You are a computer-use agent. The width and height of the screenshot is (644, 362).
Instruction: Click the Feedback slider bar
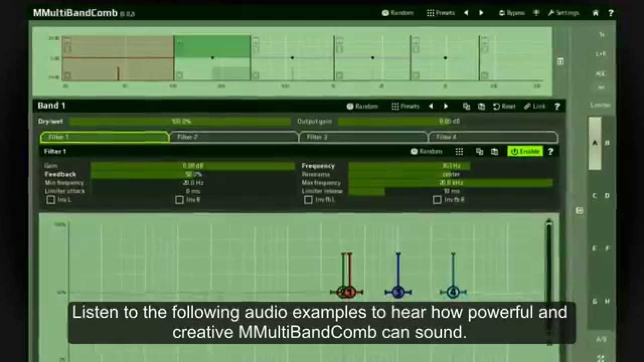tap(193, 174)
